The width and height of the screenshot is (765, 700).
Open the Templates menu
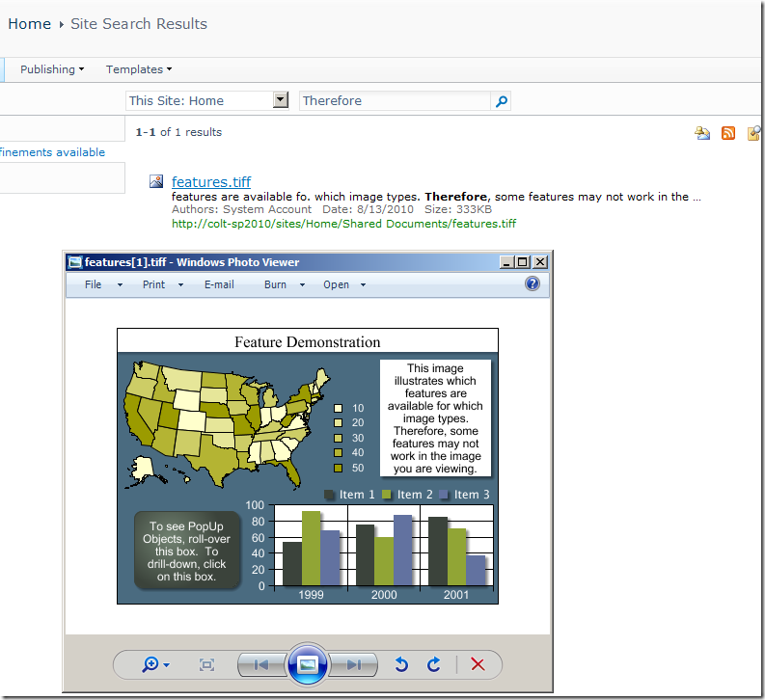click(x=139, y=69)
